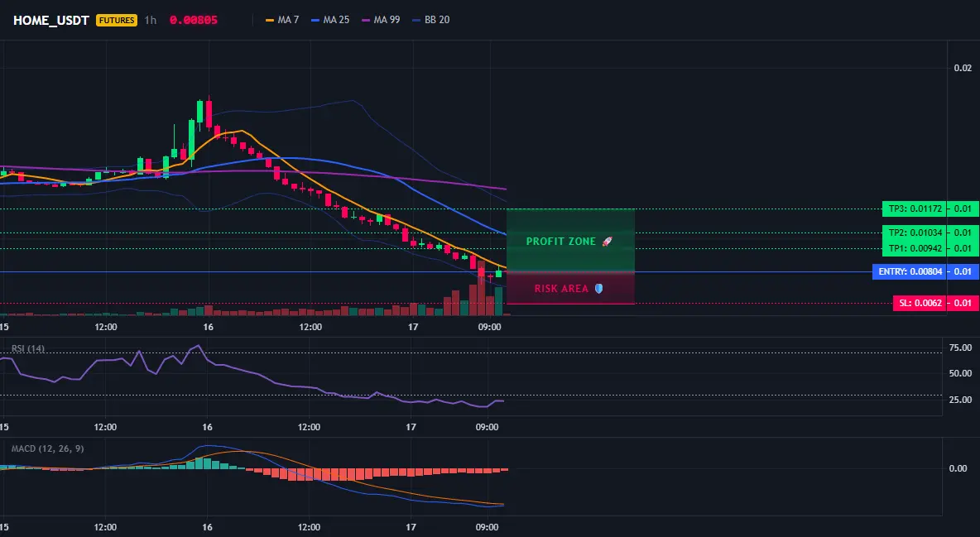This screenshot has height=537, width=980.
Task: Click the red SL: 0.0062 label
Action: tap(920, 303)
